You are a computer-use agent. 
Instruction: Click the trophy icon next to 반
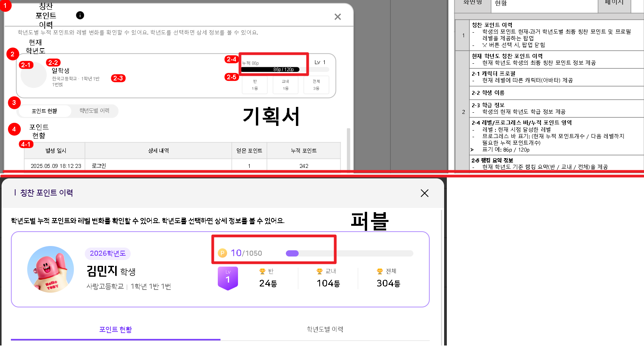click(262, 271)
